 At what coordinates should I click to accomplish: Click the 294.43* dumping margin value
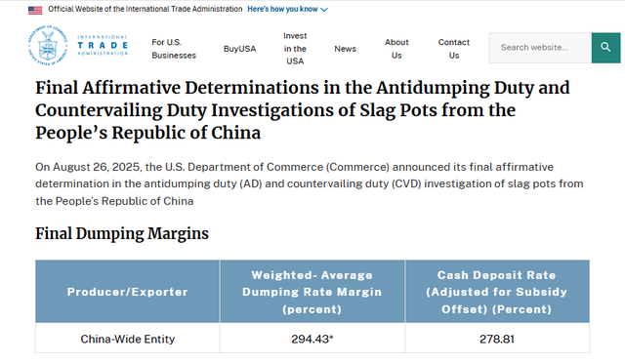point(312,339)
